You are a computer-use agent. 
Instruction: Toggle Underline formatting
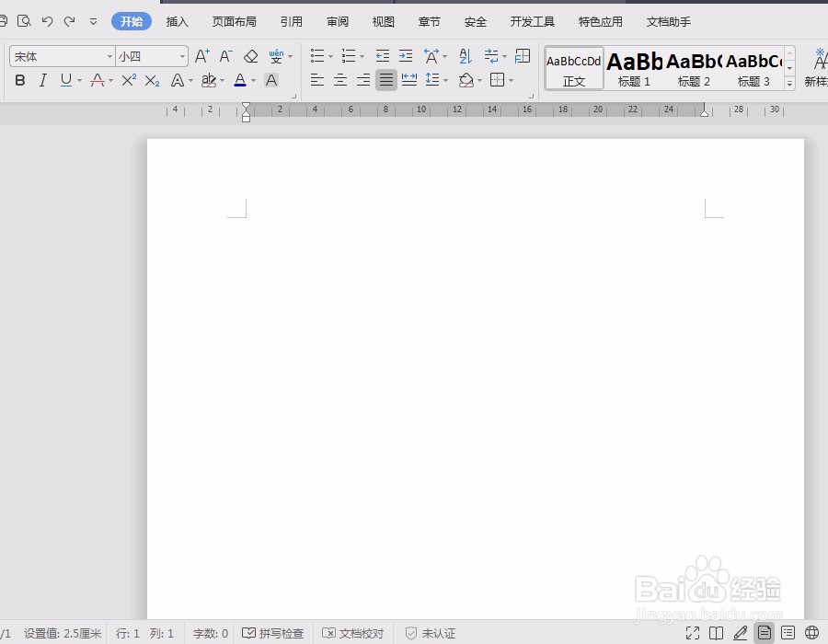[x=66, y=80]
